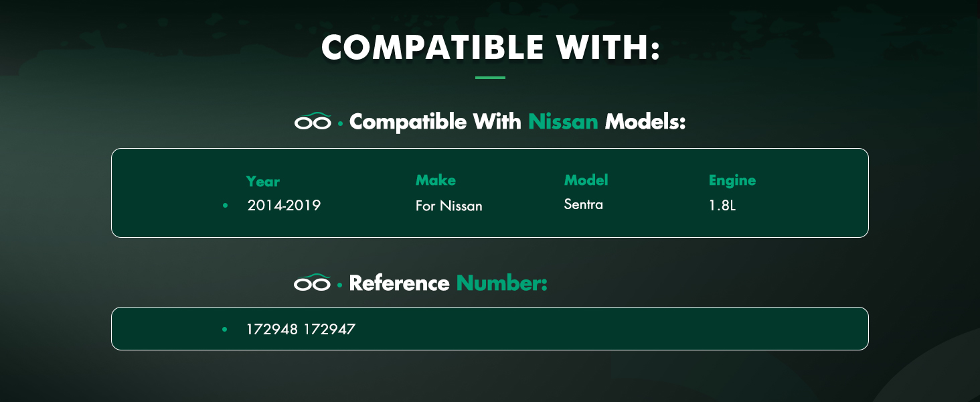
Task: Click the Year column header
Action: [262, 182]
